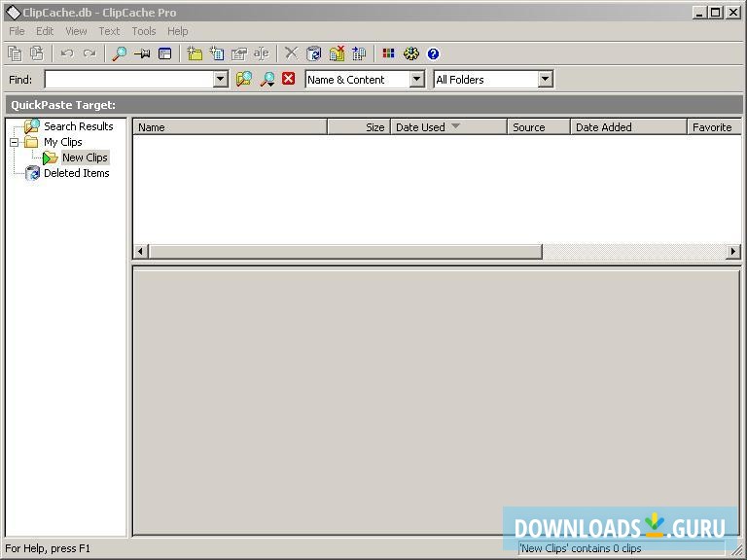Click the Paste toolbar icon
The height and width of the screenshot is (560, 747).
tap(37, 53)
